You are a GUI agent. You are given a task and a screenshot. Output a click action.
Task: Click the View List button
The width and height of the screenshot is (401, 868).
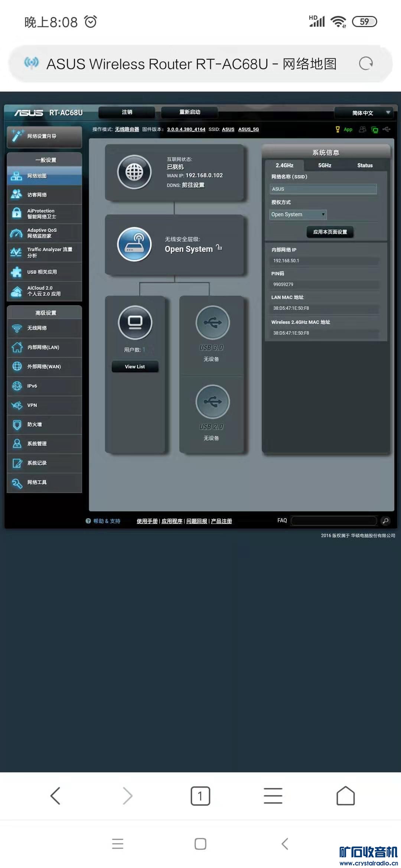pyautogui.click(x=135, y=366)
